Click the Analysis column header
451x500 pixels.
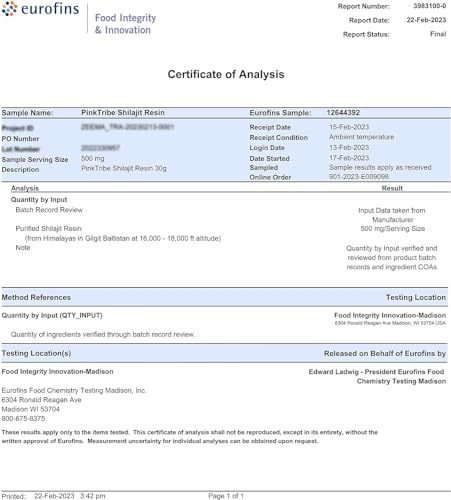[25, 188]
